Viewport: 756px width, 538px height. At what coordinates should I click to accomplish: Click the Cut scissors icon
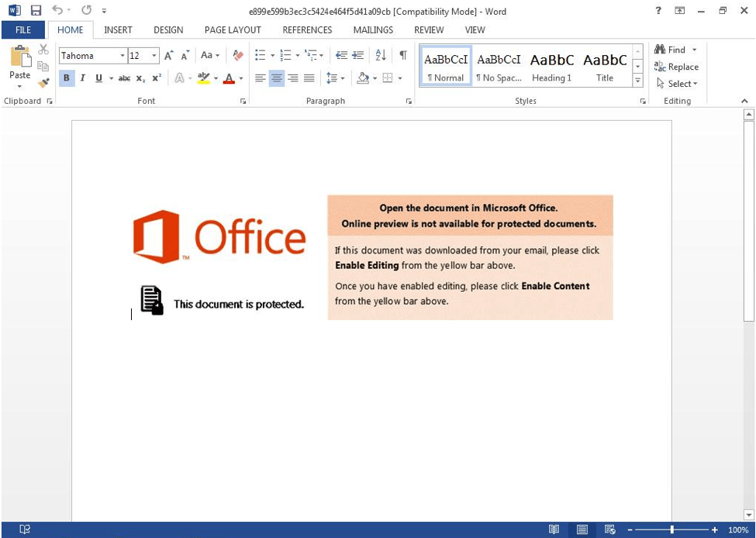(43, 49)
